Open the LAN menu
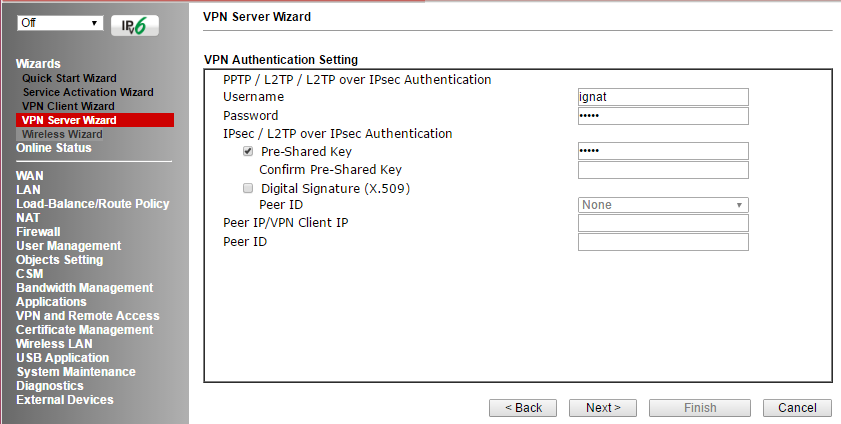This screenshot has width=841, height=424. (x=28, y=190)
